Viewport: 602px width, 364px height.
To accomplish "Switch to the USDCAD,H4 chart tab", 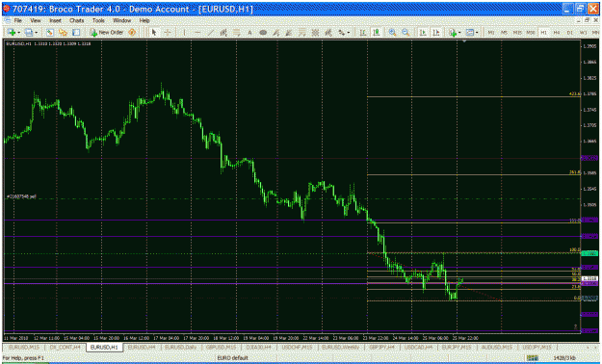I will tap(418, 347).
